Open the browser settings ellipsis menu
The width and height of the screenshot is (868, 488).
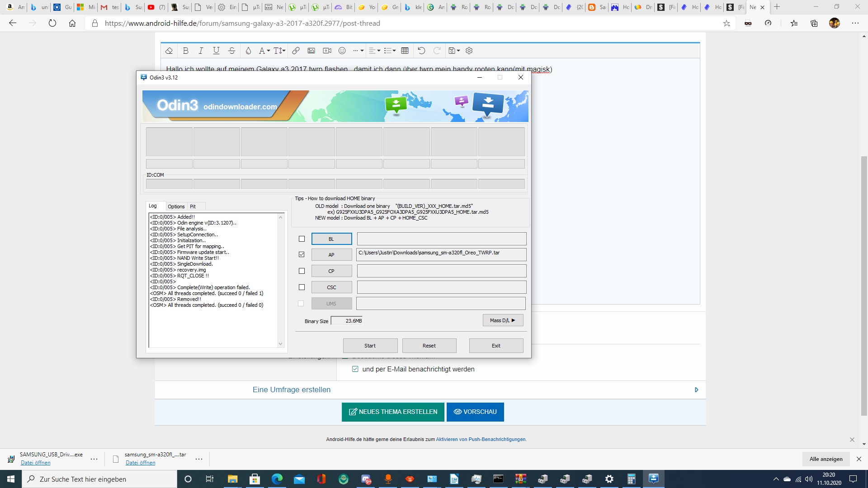855,23
